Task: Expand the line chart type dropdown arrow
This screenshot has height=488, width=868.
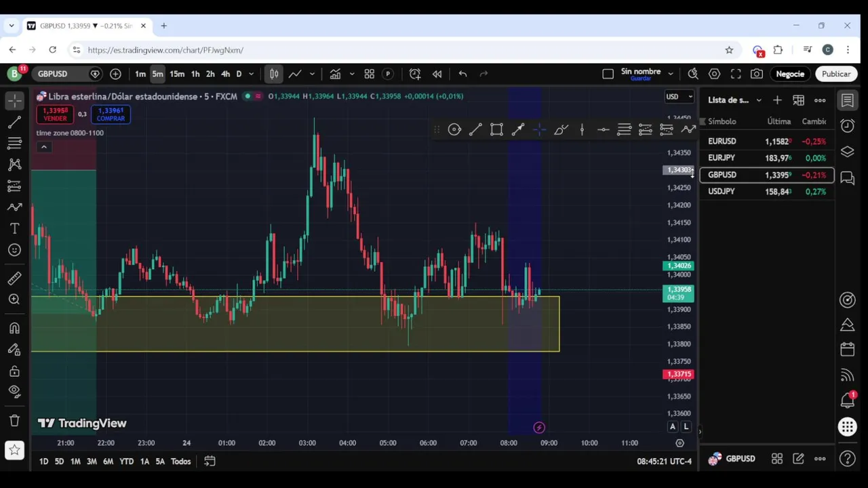Action: point(312,74)
